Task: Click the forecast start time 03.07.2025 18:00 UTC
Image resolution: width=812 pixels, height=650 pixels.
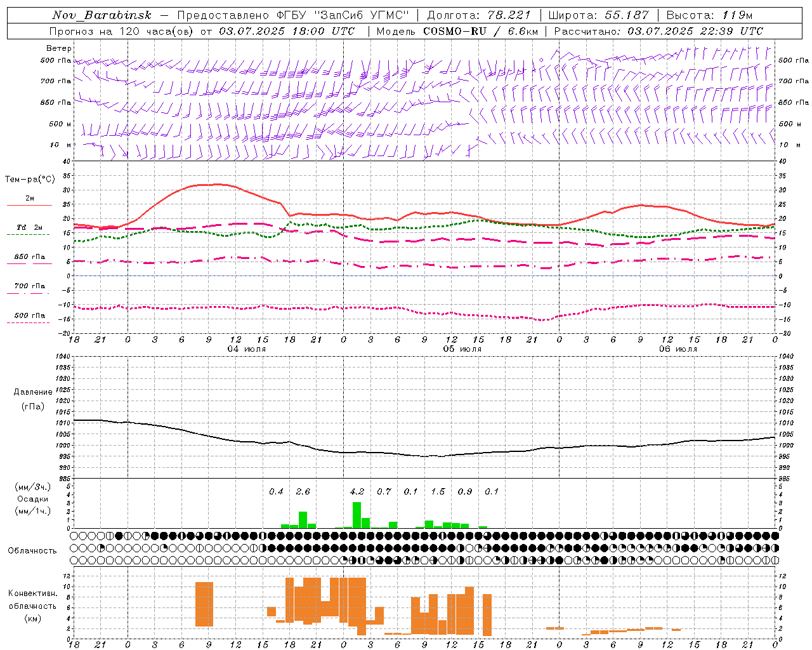Action: pos(287,31)
